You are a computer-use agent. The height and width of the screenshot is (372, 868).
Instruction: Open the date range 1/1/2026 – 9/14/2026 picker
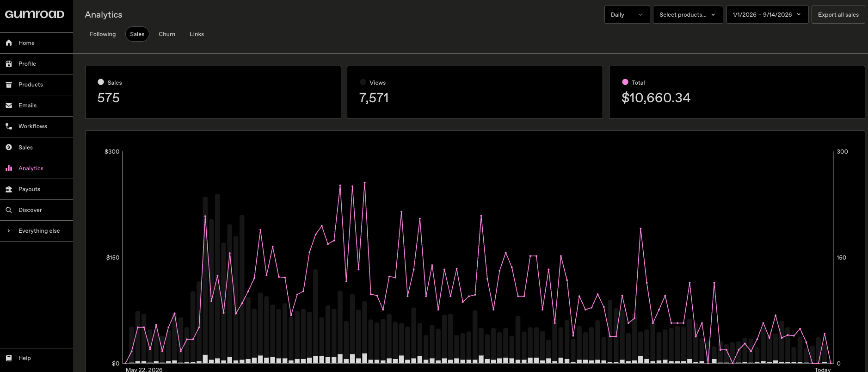767,15
